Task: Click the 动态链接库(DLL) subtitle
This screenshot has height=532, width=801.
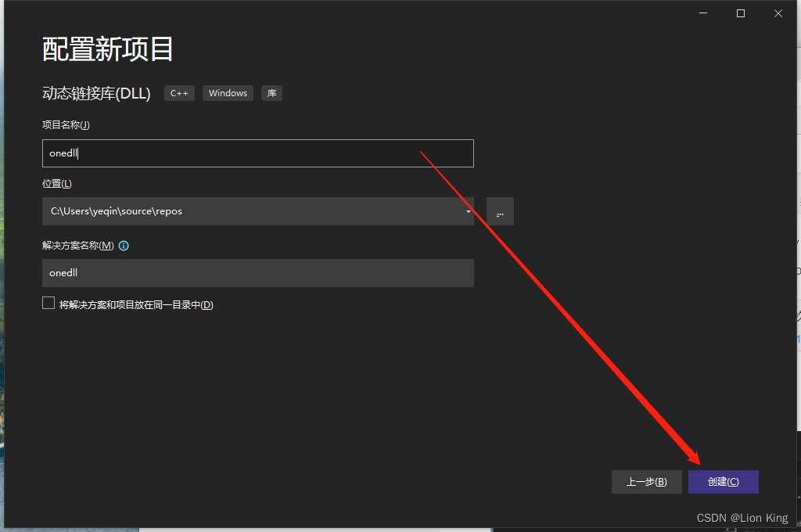Action: pos(98,92)
